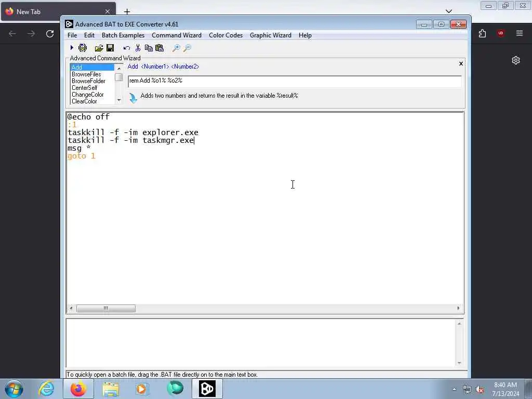Click the command list scroll up arrow
532x399 pixels.
pyautogui.click(x=119, y=68)
